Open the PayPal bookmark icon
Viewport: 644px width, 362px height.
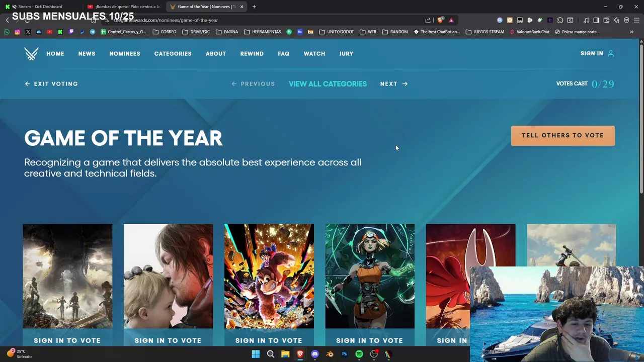(82, 32)
